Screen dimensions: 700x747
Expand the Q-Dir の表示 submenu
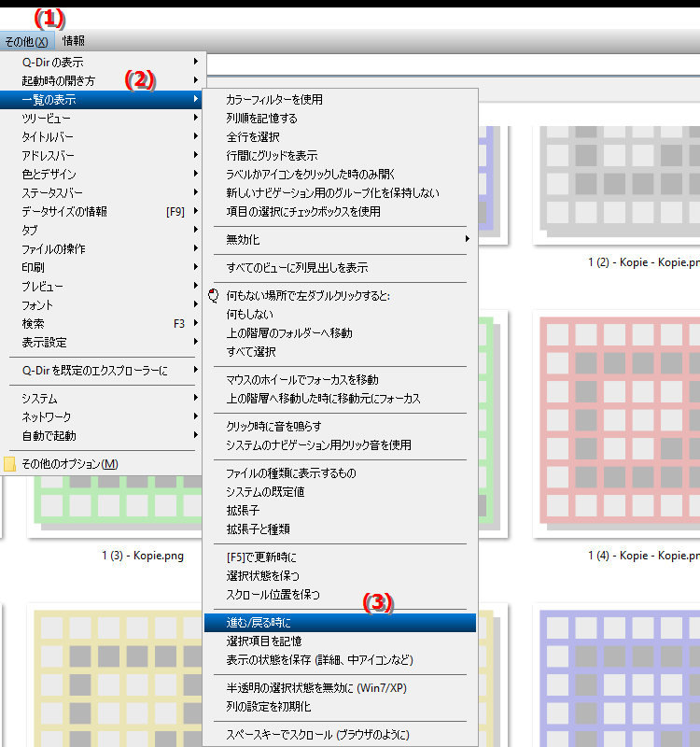[x=103, y=62]
